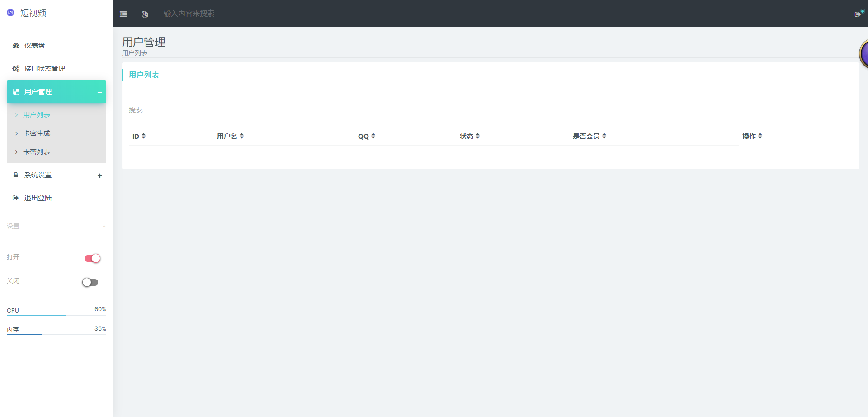Open 卡密列表 submenu item

point(37,152)
